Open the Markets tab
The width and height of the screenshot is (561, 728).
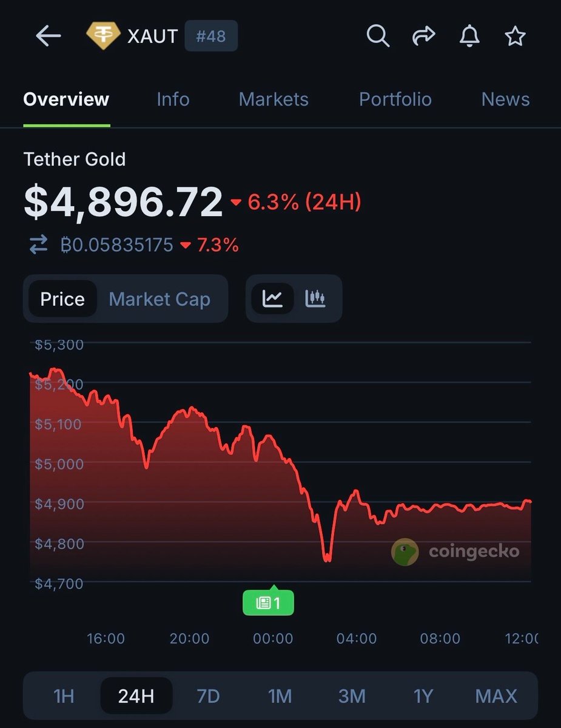pyautogui.click(x=274, y=99)
